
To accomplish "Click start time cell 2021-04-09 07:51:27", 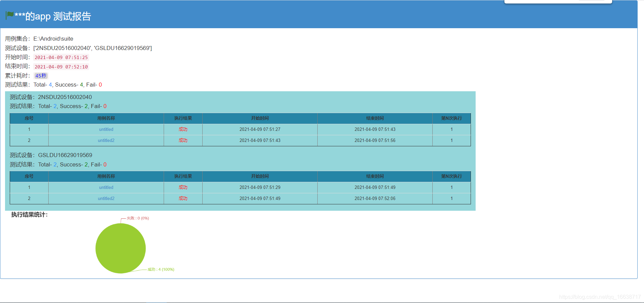I will [x=260, y=130].
